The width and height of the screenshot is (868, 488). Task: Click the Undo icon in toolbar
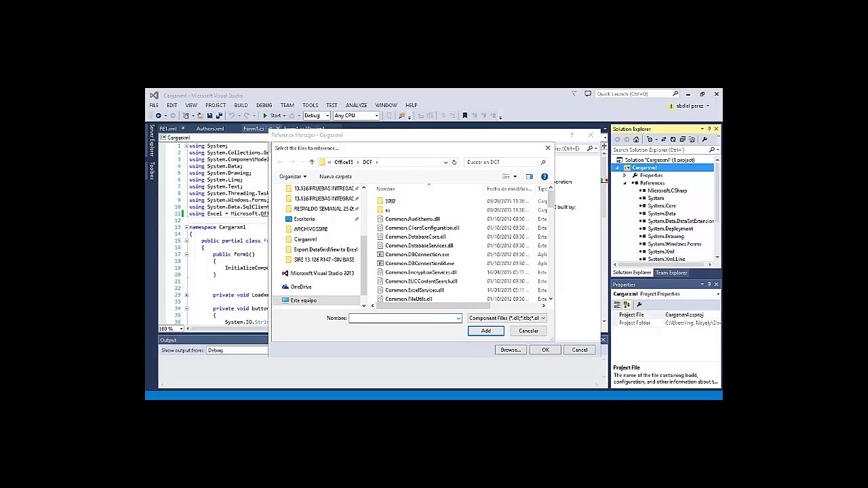[x=231, y=115]
